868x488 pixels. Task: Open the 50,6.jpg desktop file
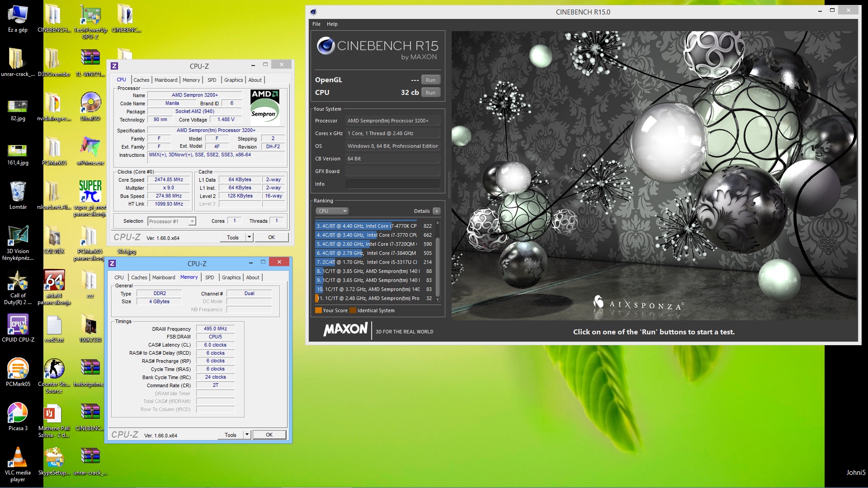[x=126, y=251]
